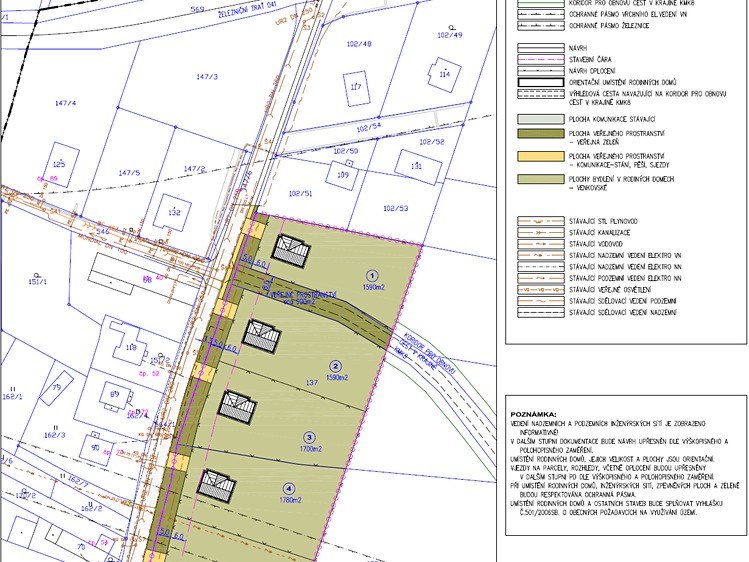Screen dimensions: 749x562
Task: Click the hatched house symbol on plot 2
Action: pos(261,337)
